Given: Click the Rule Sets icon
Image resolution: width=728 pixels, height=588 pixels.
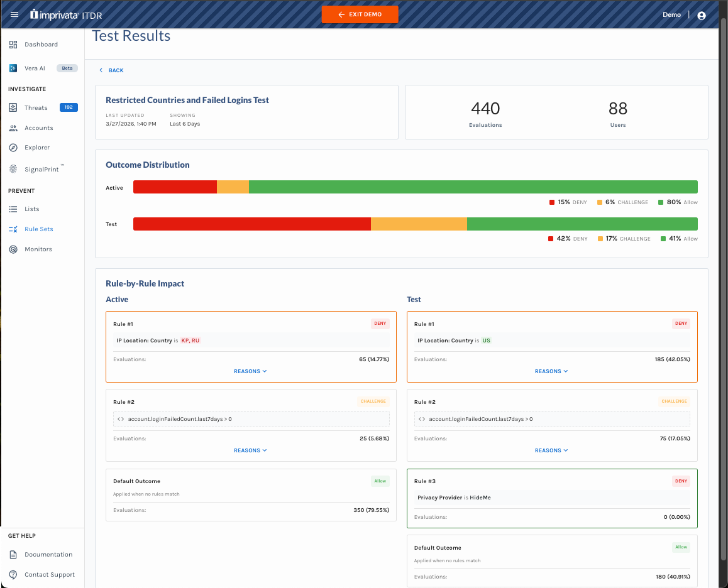Looking at the screenshot, I should tap(13, 229).
